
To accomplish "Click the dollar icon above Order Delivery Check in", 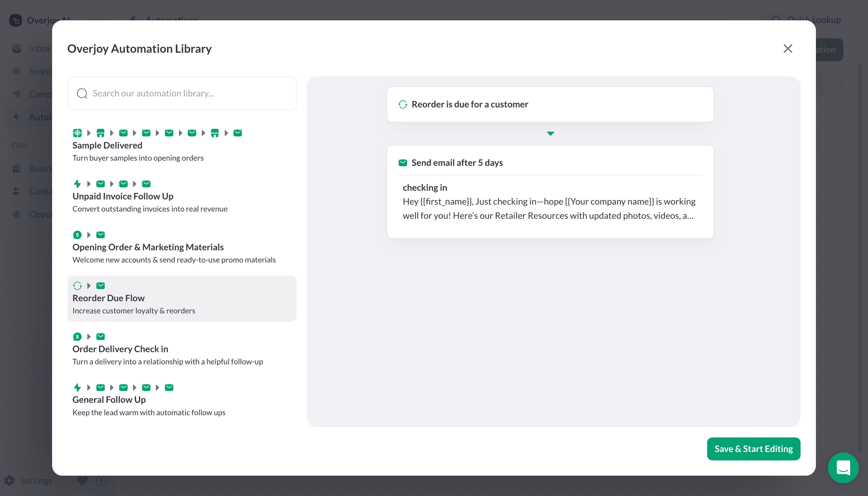I will click(77, 336).
